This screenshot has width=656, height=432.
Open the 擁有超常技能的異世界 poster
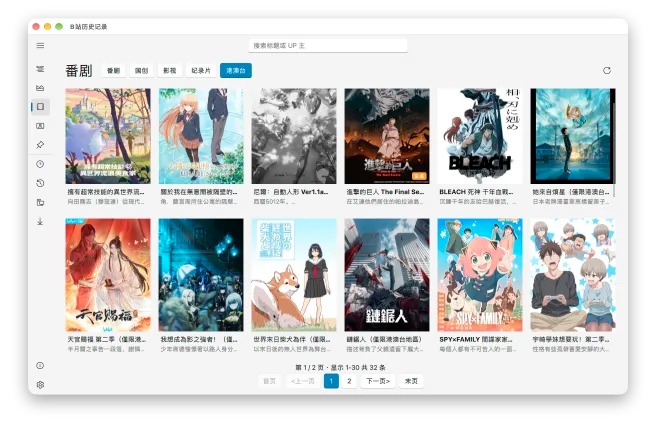click(x=108, y=136)
